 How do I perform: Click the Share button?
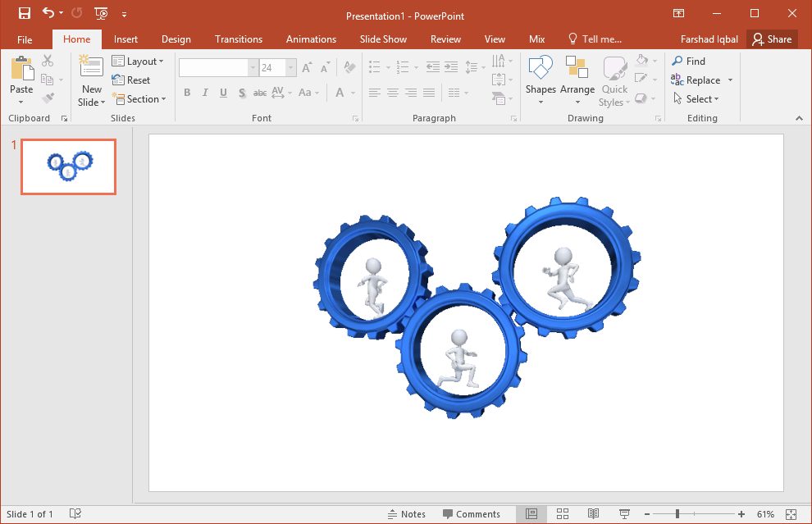coord(772,39)
